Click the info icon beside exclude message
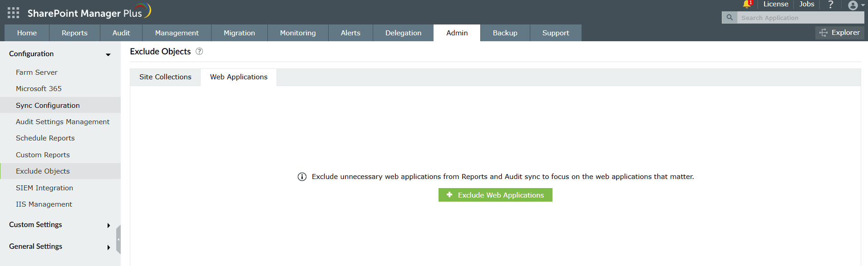868x266 pixels. pyautogui.click(x=302, y=177)
